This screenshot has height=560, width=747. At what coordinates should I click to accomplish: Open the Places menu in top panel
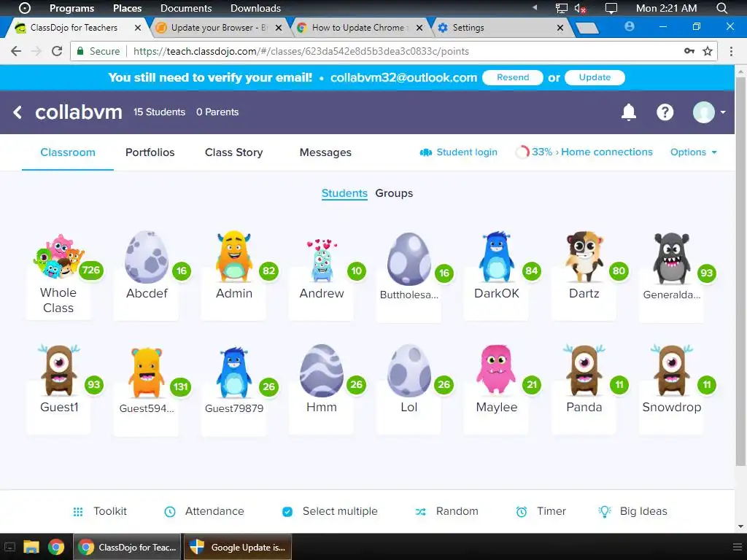coord(127,8)
